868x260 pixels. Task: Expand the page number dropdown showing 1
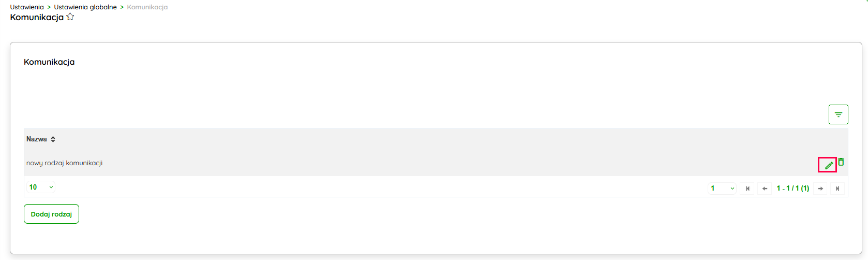click(722, 189)
